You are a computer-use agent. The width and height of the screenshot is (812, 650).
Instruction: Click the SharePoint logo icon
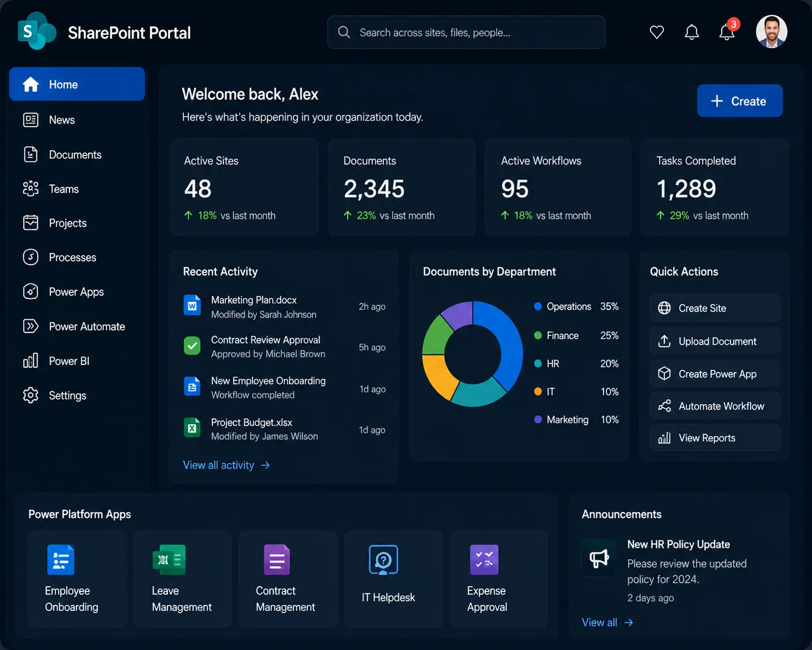click(x=36, y=31)
